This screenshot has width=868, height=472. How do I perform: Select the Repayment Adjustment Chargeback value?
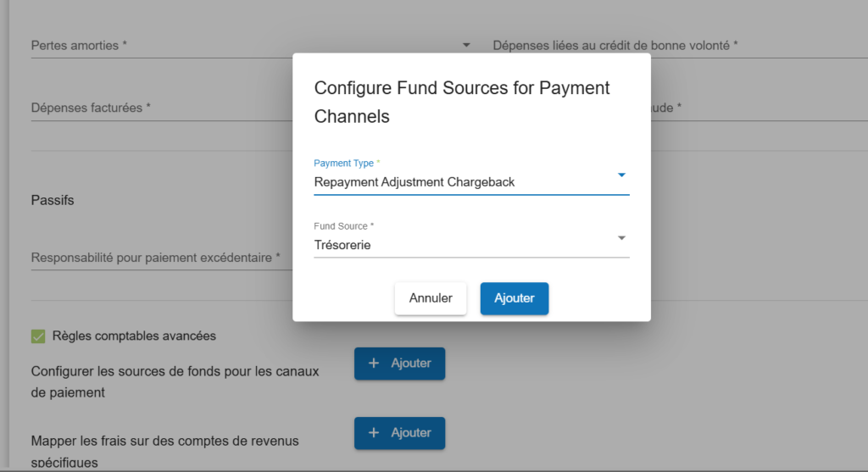point(415,182)
